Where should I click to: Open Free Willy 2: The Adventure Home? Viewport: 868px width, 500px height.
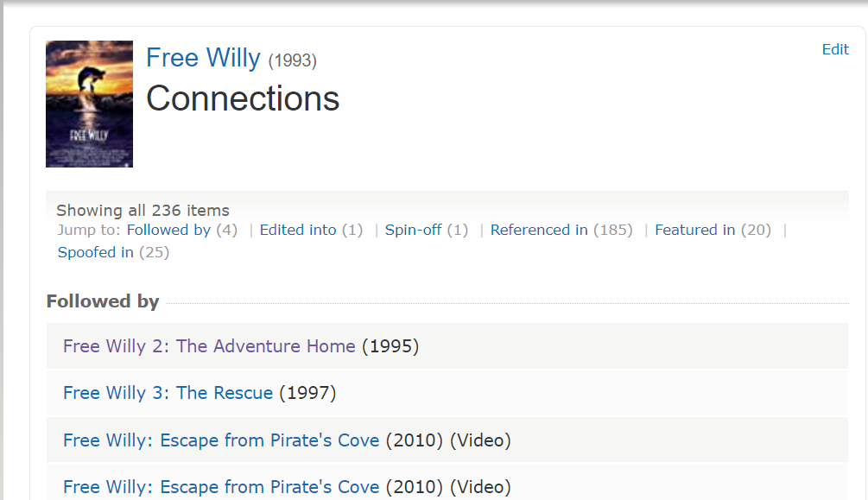[x=209, y=346]
